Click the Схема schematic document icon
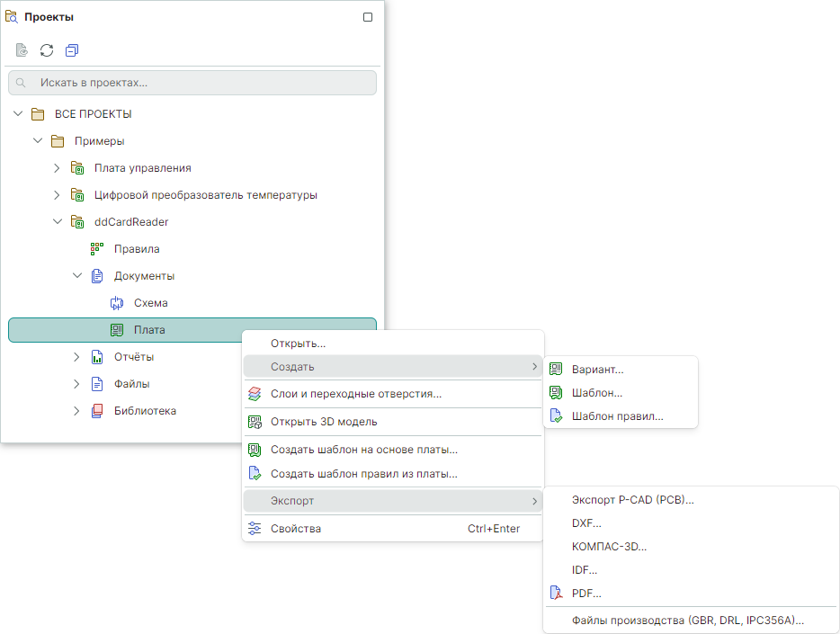 tap(117, 303)
